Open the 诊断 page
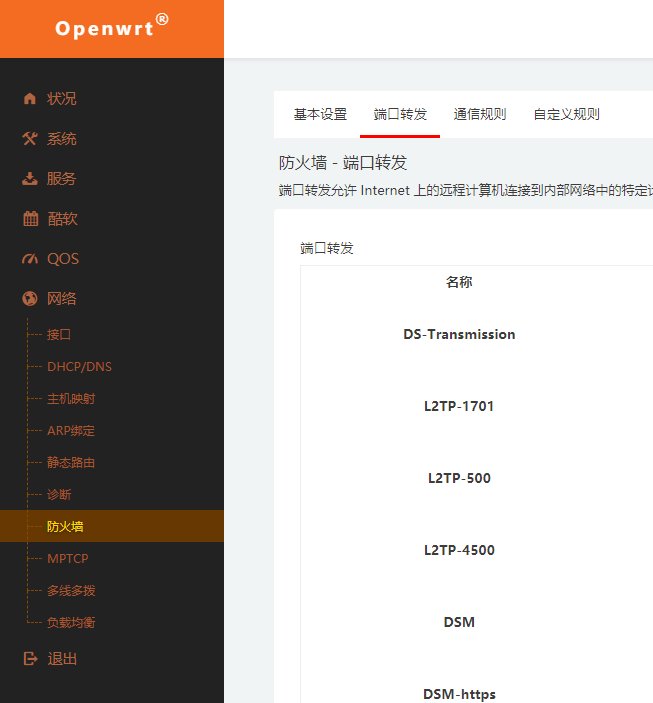653x703 pixels. (59, 495)
